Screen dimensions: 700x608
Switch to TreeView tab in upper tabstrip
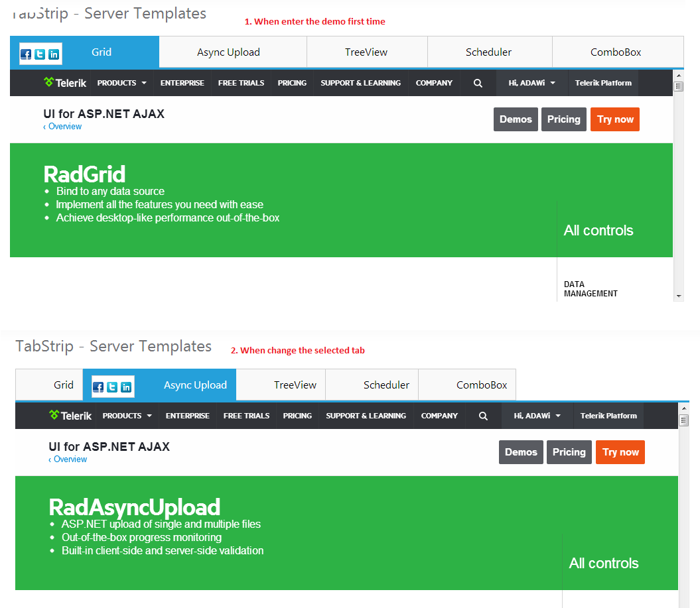(x=366, y=52)
